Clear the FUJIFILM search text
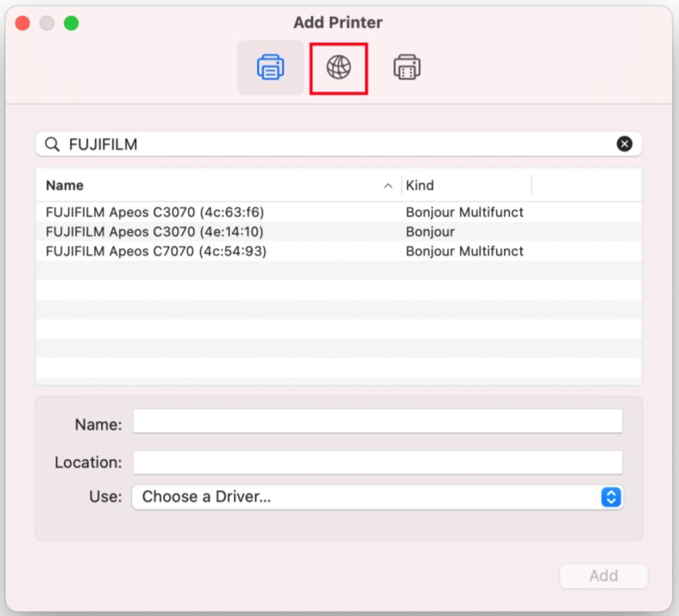679x616 pixels. click(x=624, y=144)
